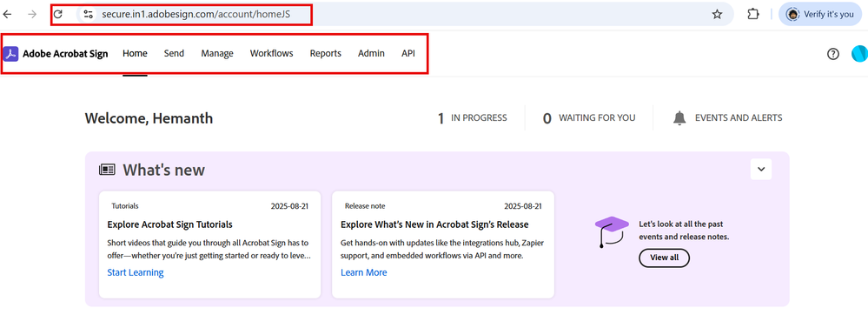
Task: Open site information icon in address bar
Action: pos(88,15)
